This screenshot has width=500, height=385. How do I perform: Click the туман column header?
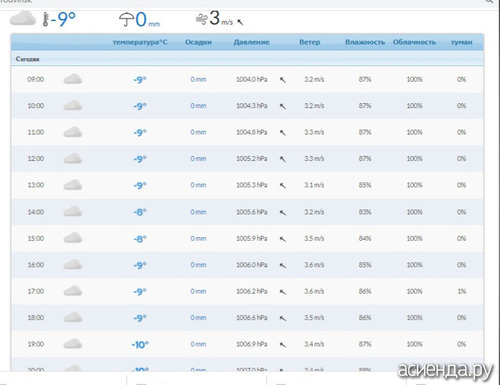(x=461, y=42)
